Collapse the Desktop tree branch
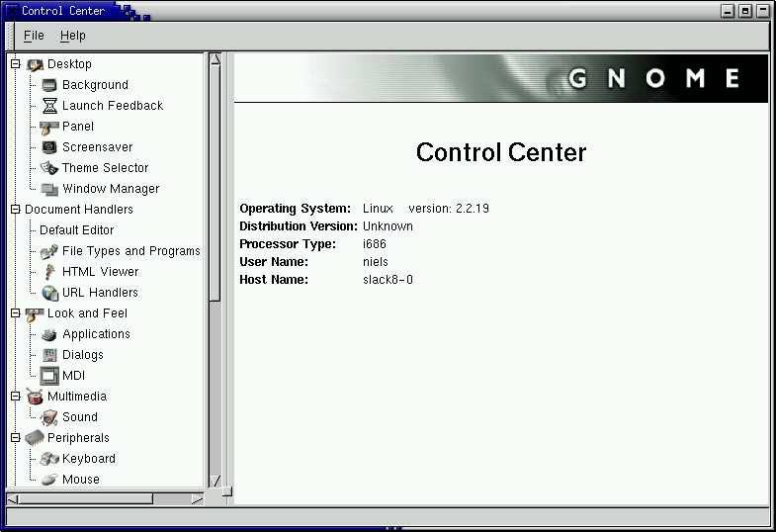The image size is (776, 532). [x=15, y=64]
